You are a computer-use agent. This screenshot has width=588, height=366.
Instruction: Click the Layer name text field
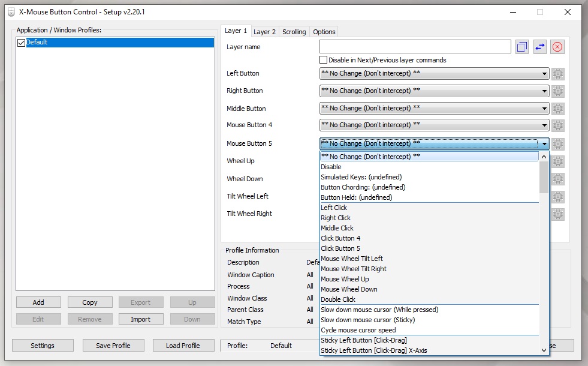415,47
